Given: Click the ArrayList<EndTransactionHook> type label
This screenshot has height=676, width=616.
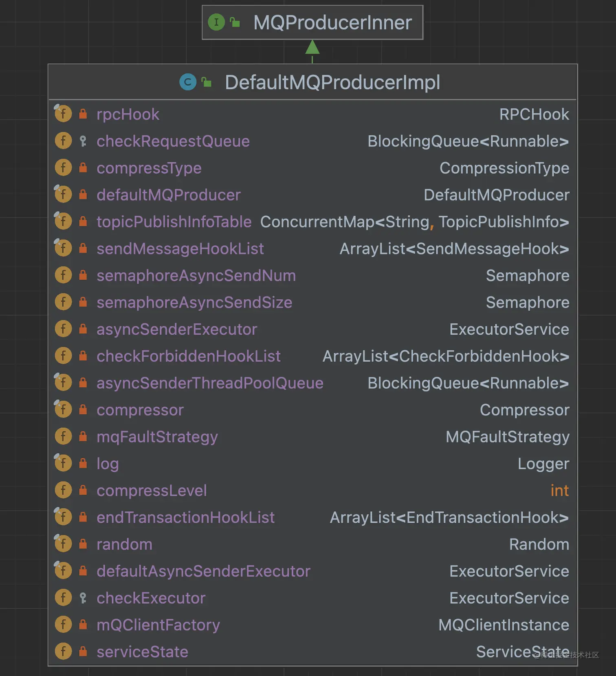Looking at the screenshot, I should [x=449, y=517].
